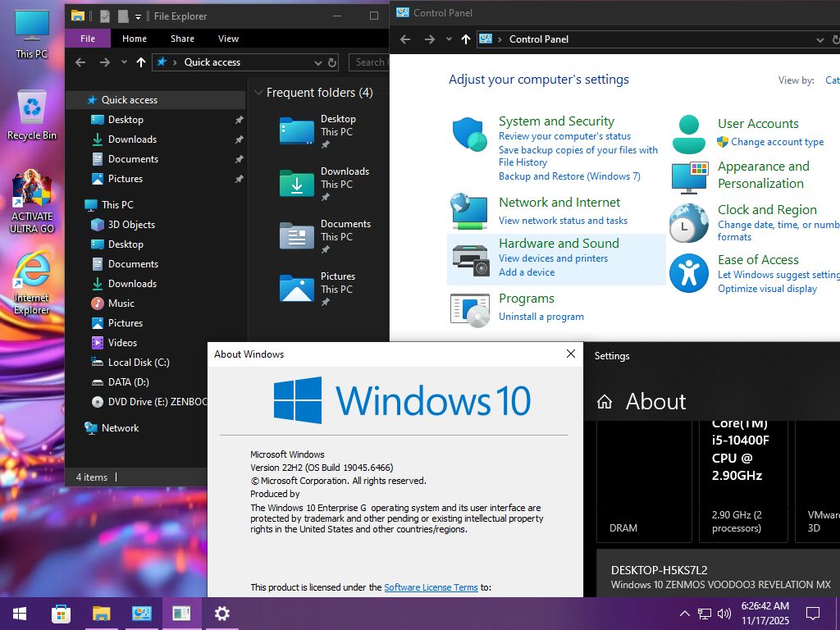This screenshot has width=840, height=630.
Task: Open Customize Quick Access Toolbar dropdown
Action: (138, 16)
